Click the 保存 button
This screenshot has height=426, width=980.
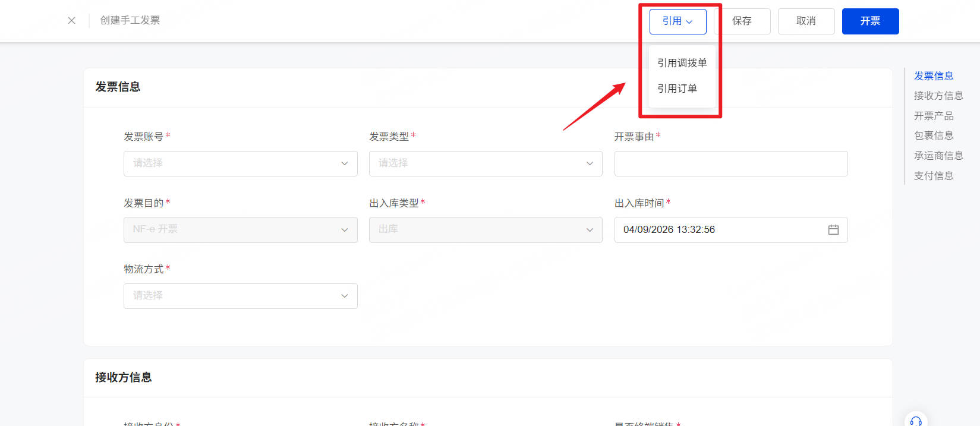point(742,21)
